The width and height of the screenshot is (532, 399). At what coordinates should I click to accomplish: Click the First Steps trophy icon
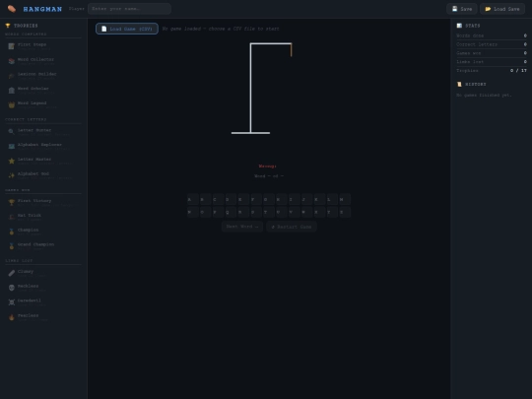click(12, 46)
